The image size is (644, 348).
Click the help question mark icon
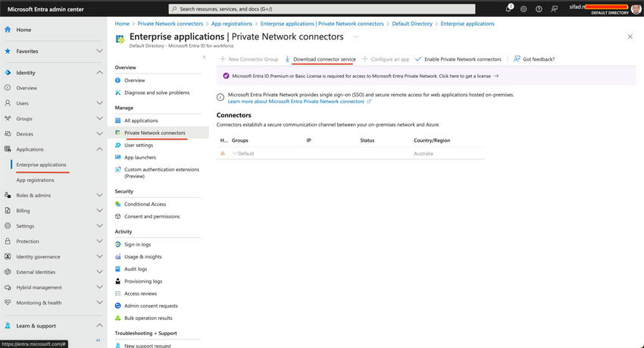click(539, 9)
